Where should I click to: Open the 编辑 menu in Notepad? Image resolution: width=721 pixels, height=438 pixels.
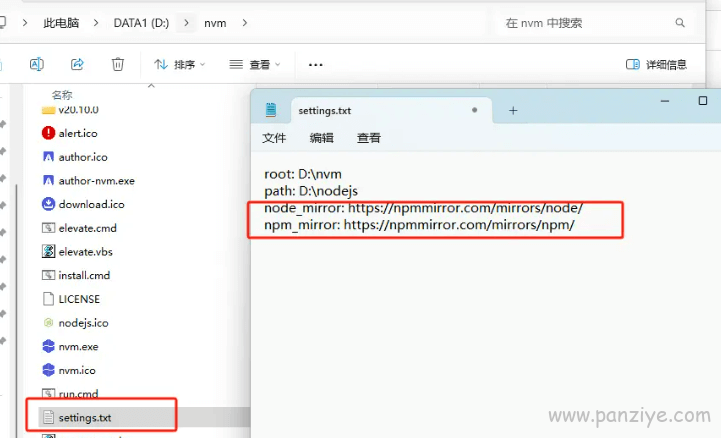[x=321, y=138]
